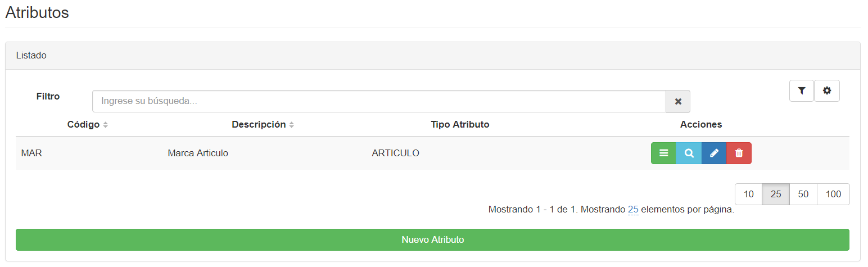Clear the search filter with the X button

(678, 101)
